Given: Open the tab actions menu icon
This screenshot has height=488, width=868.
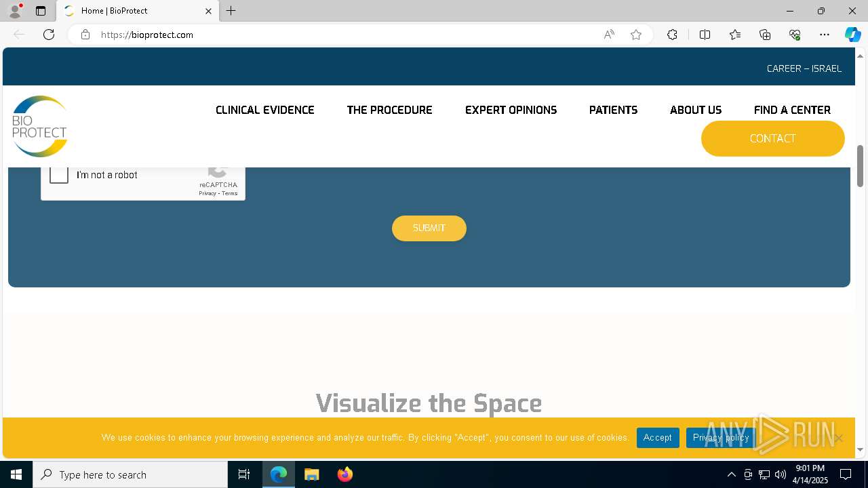Looking at the screenshot, I should tap(41, 11).
